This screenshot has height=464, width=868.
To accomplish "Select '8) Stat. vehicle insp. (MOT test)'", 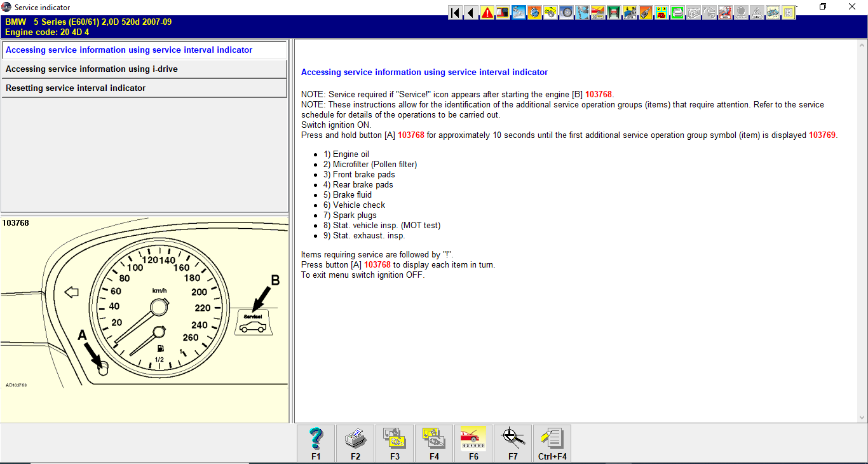I will 382,226.
